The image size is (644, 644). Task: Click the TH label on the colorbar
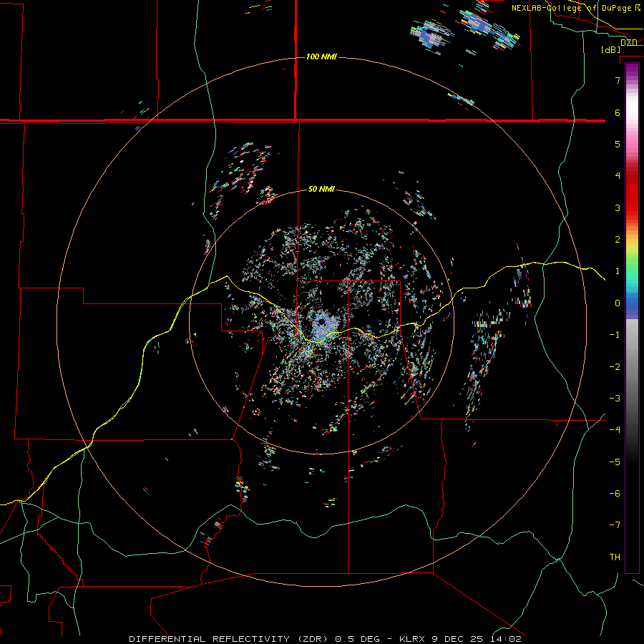[615, 557]
